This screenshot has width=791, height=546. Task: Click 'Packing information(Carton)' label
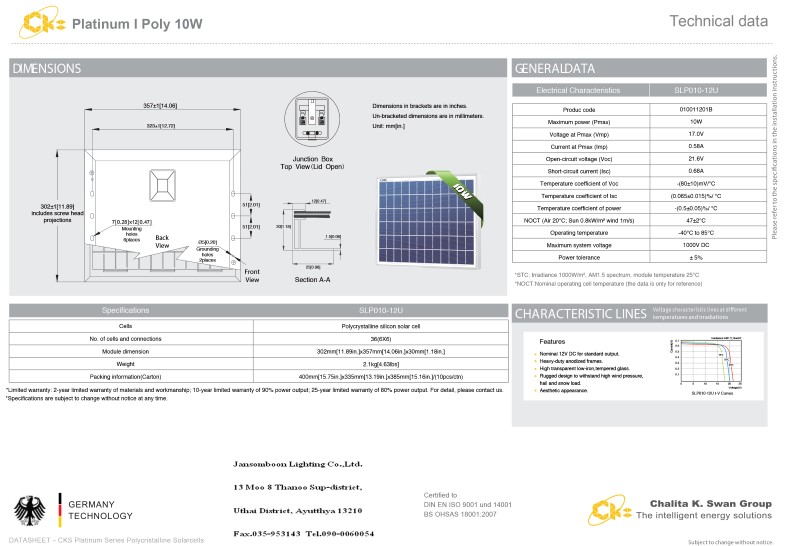(x=125, y=377)
